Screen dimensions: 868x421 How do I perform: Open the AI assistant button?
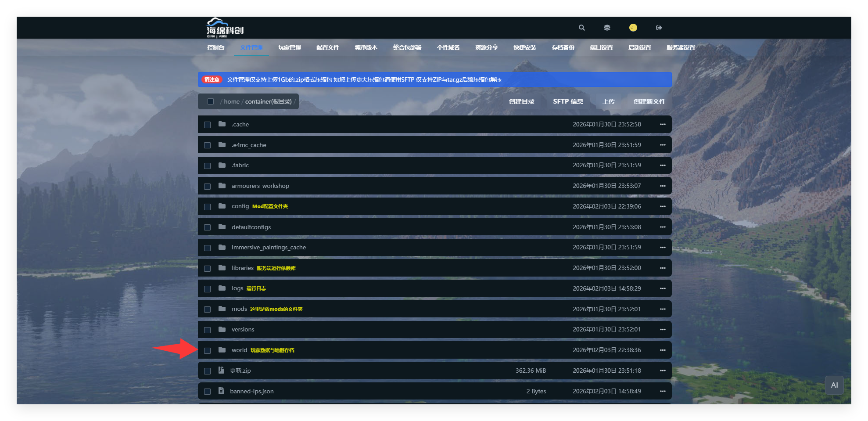834,385
